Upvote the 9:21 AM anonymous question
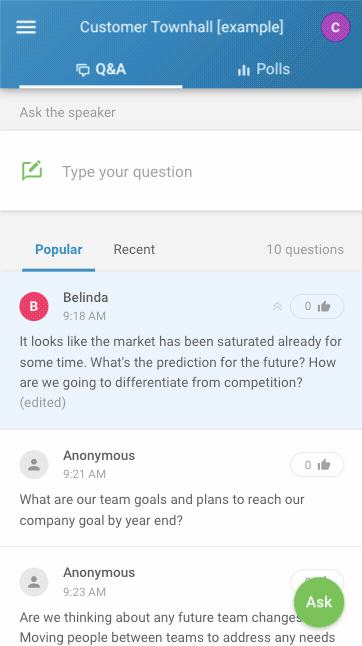 [317, 465]
